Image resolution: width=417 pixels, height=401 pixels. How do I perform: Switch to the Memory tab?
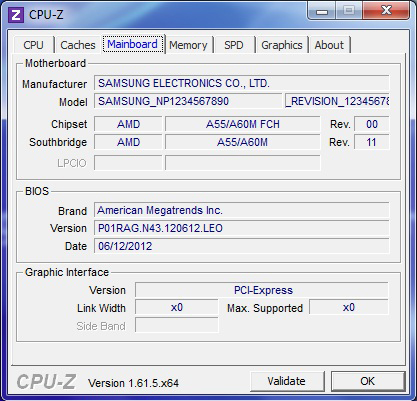pyautogui.click(x=188, y=45)
